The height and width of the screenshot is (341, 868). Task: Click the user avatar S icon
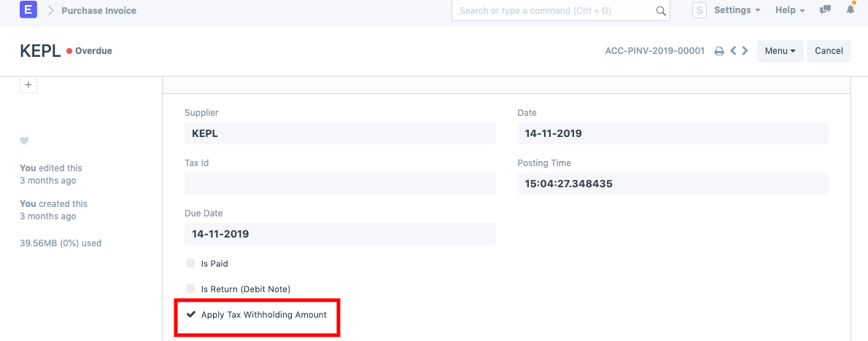(700, 10)
